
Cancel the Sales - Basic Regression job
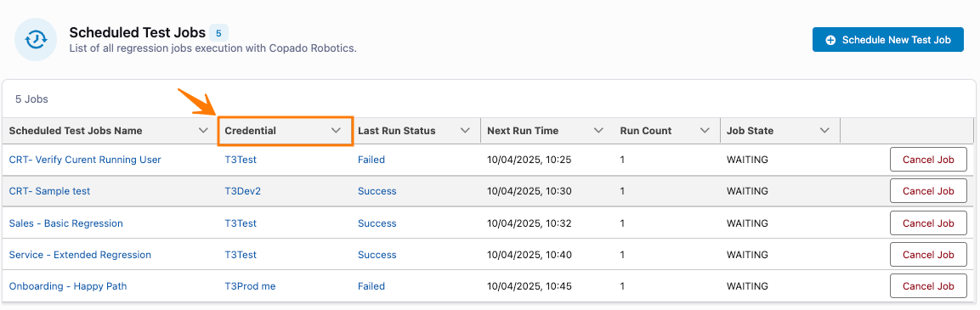click(928, 223)
